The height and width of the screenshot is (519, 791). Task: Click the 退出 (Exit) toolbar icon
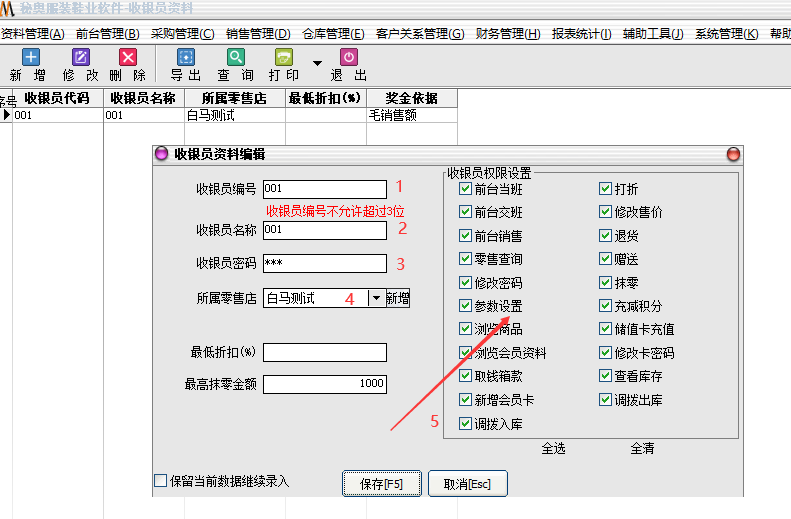349,58
